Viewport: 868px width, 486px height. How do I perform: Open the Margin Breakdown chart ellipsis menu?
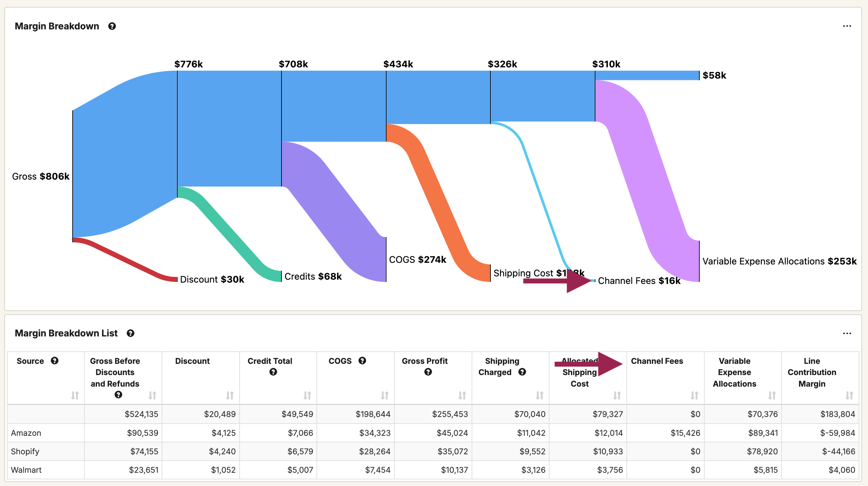(847, 26)
